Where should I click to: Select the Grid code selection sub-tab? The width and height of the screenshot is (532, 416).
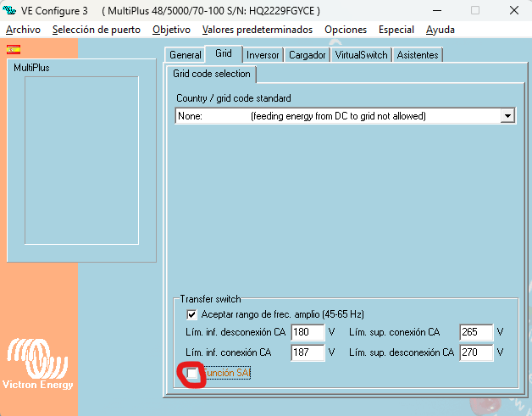[x=212, y=74]
